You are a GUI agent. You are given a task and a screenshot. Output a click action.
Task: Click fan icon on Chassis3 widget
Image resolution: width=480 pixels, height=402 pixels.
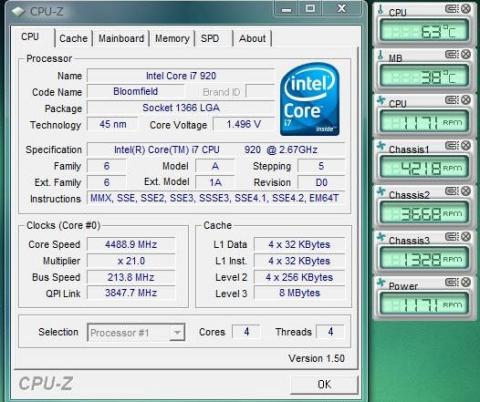pyautogui.click(x=381, y=237)
